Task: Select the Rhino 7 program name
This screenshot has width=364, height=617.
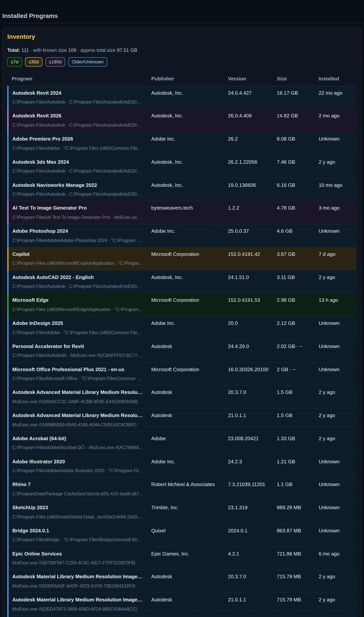Action: [x=22, y=484]
